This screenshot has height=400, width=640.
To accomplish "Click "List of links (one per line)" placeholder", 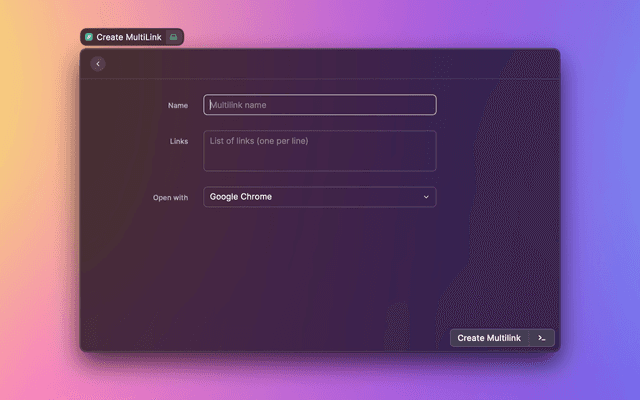I will click(259, 141).
